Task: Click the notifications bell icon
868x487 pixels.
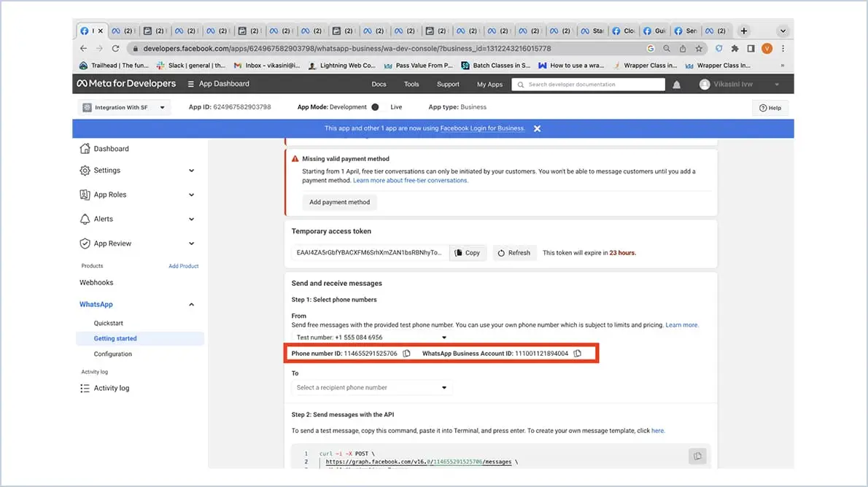Action: pos(676,85)
